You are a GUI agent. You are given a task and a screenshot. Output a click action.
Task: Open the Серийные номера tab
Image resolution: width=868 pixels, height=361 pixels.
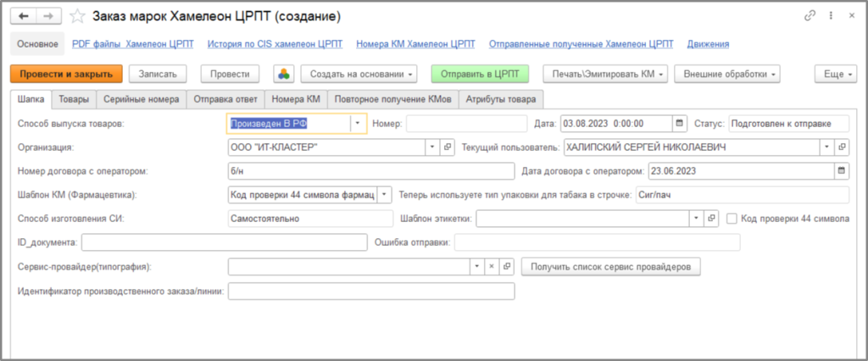point(141,99)
